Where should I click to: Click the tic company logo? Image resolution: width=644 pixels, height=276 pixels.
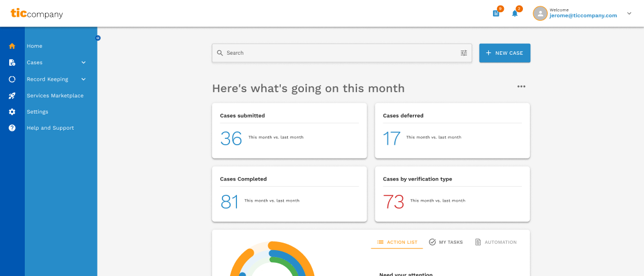click(36, 14)
